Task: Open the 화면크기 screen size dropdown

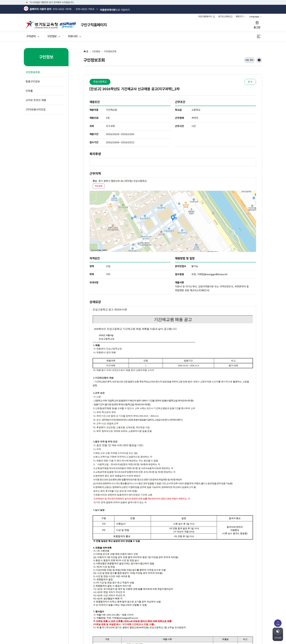Action: pos(241,17)
